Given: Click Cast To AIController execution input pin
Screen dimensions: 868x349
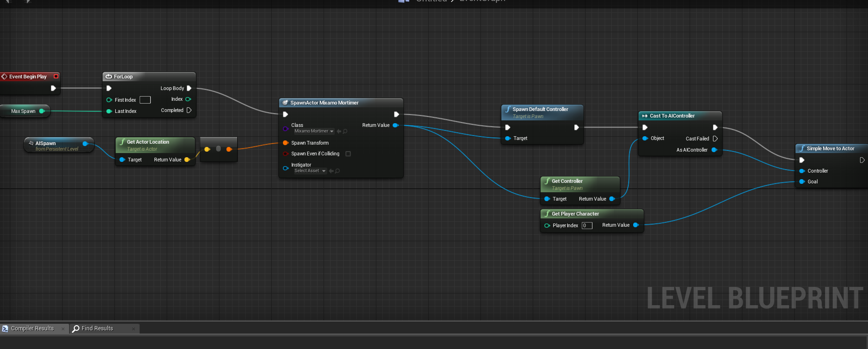Looking at the screenshot, I should coord(645,127).
